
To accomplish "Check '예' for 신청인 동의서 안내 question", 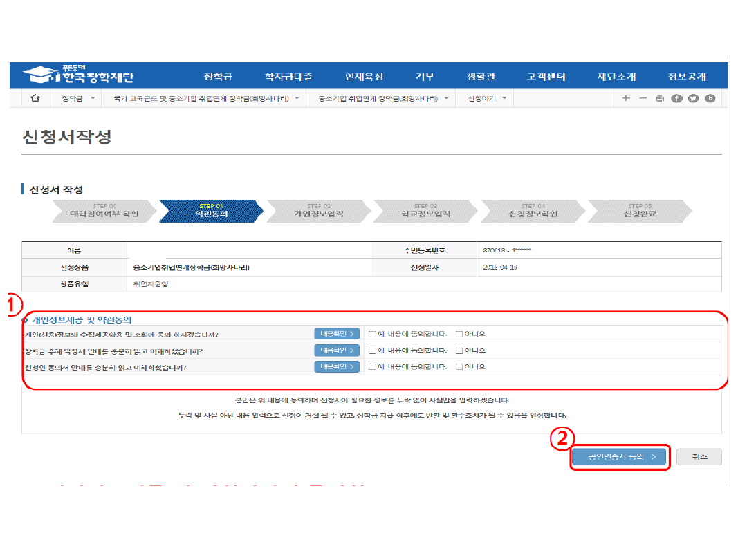I will (372, 367).
